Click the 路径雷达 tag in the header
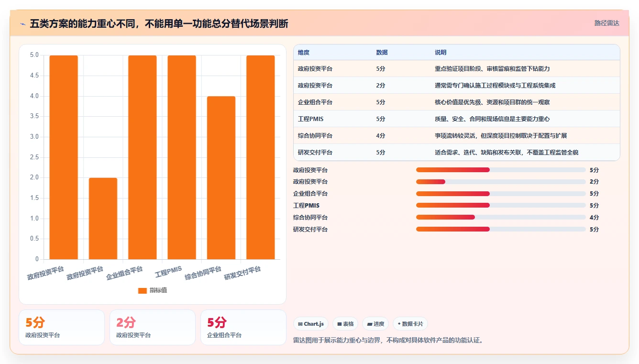The width and height of the screenshot is (639, 364). click(606, 23)
